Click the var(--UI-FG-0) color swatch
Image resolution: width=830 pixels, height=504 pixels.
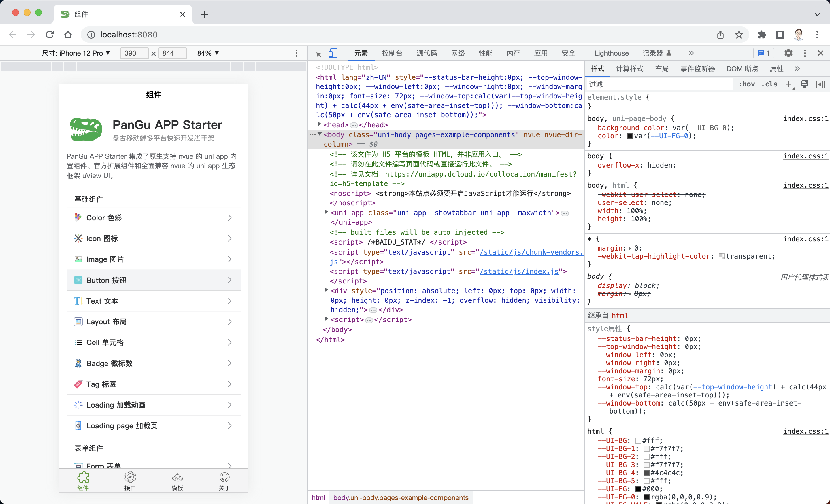630,136
